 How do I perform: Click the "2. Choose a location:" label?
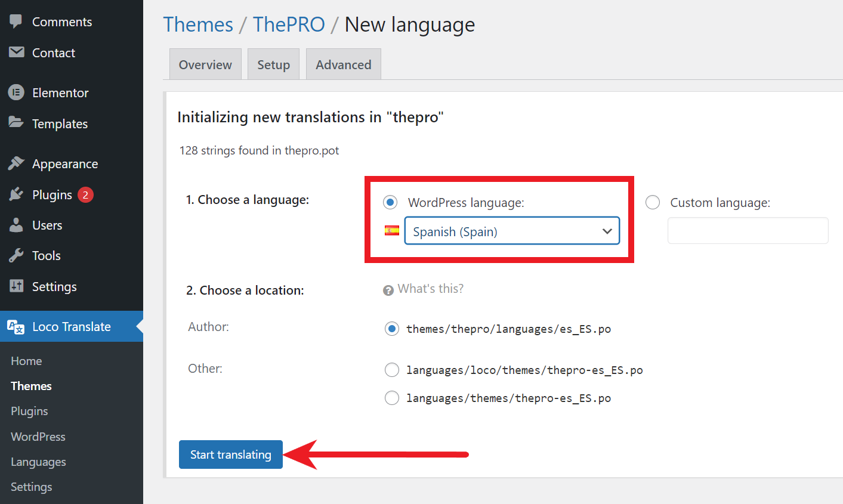[245, 290]
